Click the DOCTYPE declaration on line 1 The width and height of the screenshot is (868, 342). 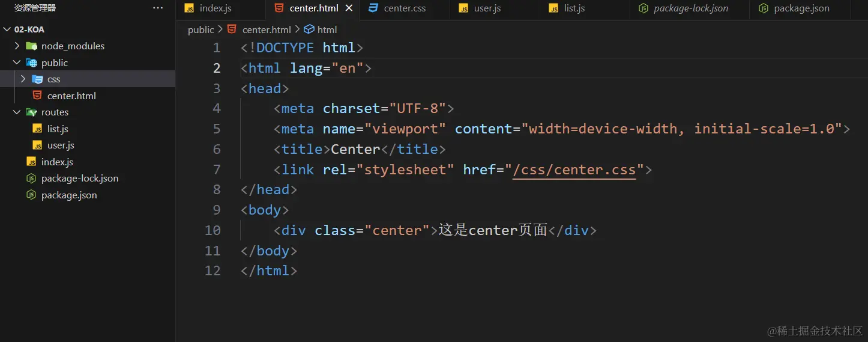[302, 47]
